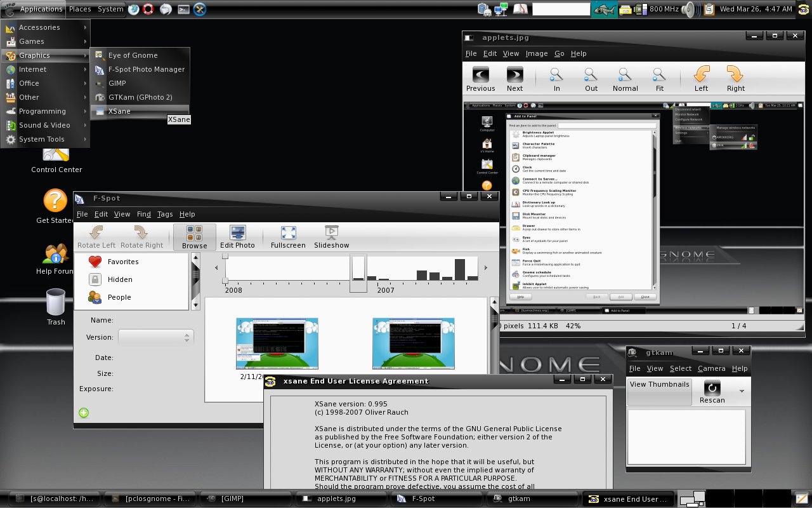The image size is (812, 508).
Task: Fit the applets.jpg image to window
Action: coord(660,79)
